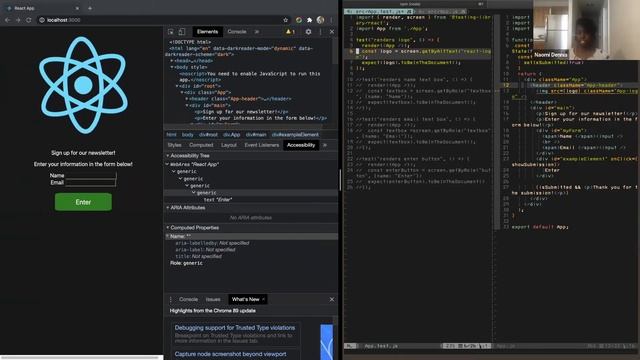Select the div#exampleElement breadcrumb

(x=295, y=134)
